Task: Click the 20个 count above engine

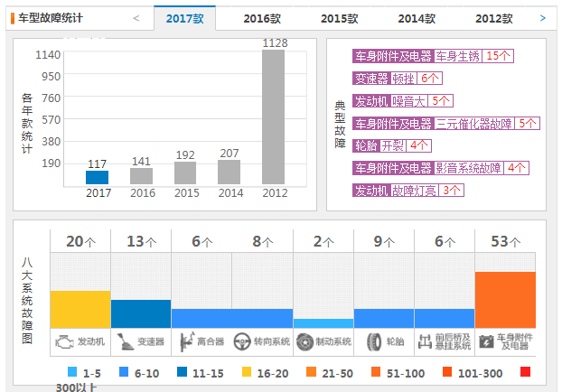Action: (x=80, y=241)
